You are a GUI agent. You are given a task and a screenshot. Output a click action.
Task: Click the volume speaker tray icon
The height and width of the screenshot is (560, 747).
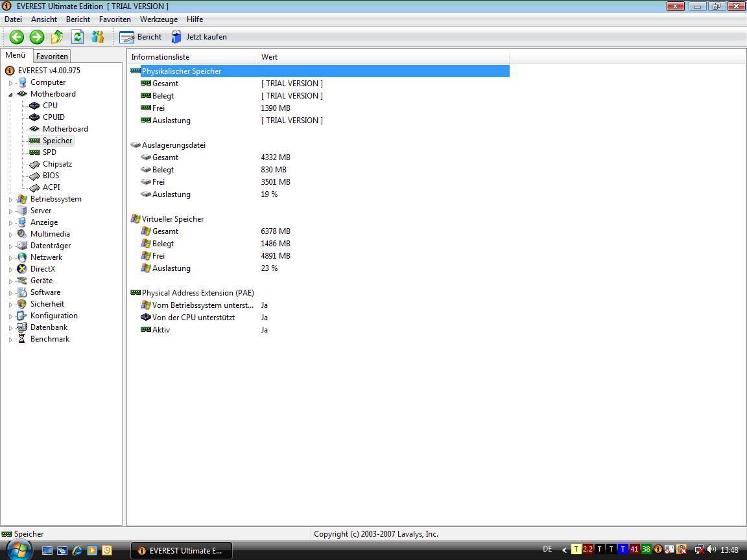712,550
